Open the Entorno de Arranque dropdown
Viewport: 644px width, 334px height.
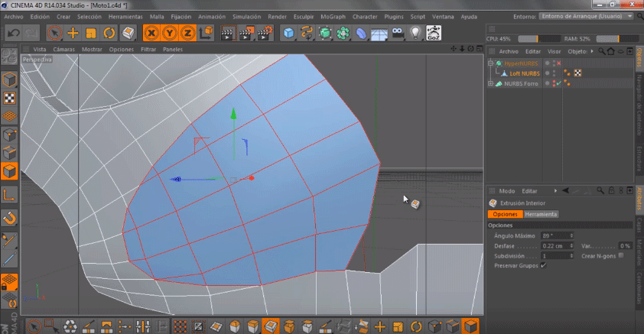587,15
